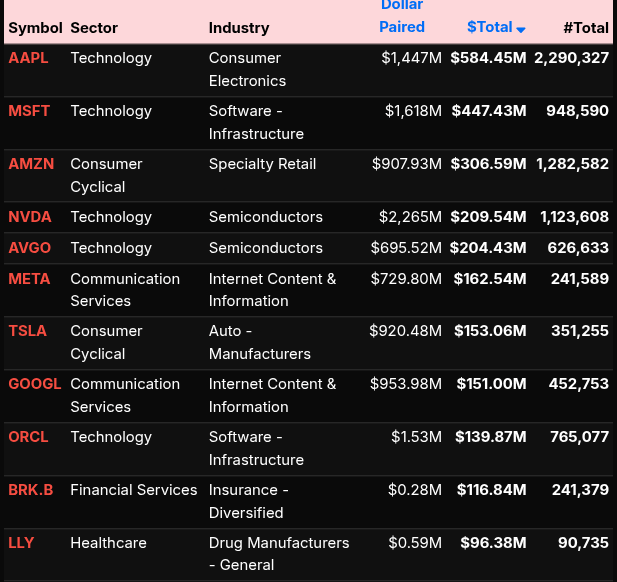Screen dimensions: 617x582
Task: Open the LLY ticker link
Action: pos(21,543)
